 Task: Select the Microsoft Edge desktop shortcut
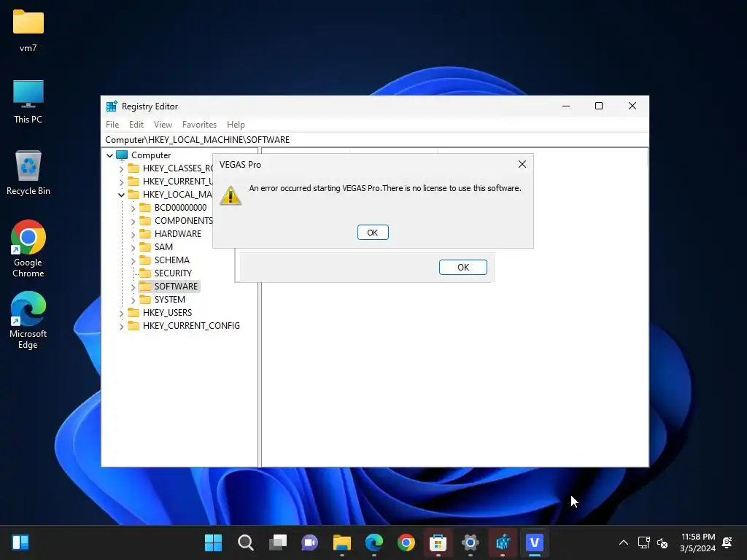pos(28,320)
